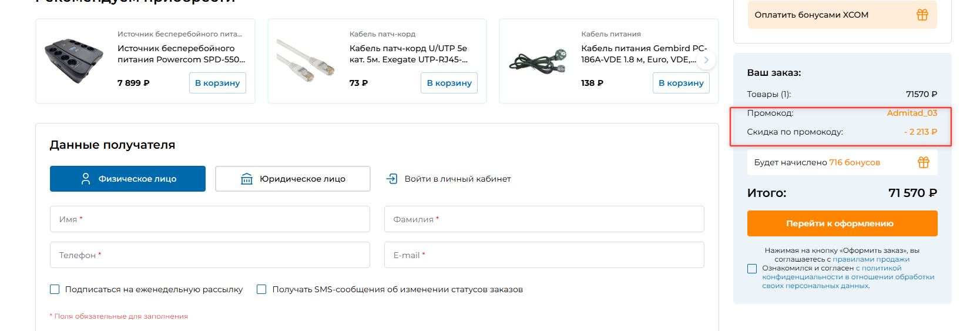The image size is (980, 331).
Task: Switch to the Юридическое лицо tab
Action: [x=293, y=179]
